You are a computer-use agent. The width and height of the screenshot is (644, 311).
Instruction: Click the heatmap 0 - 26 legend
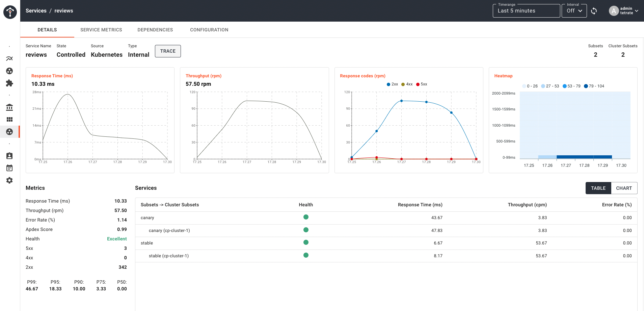click(530, 86)
